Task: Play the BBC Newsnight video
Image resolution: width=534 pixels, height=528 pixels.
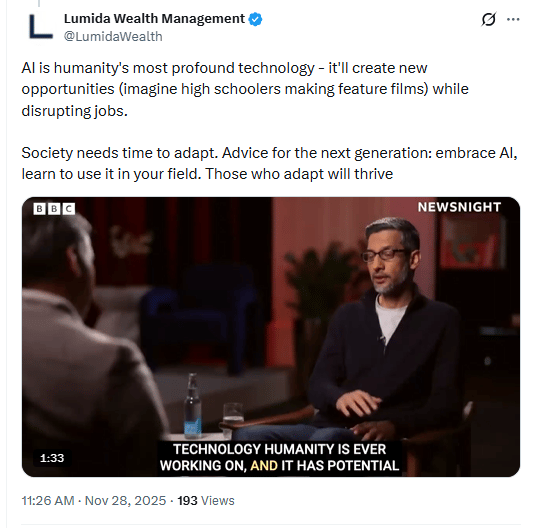Action: pyautogui.click(x=271, y=337)
